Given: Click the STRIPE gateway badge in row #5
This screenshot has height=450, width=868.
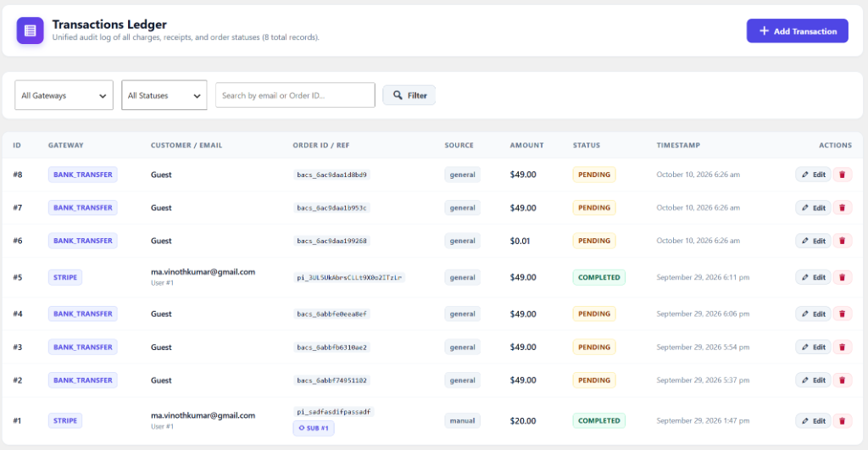Looking at the screenshot, I should pos(65,277).
